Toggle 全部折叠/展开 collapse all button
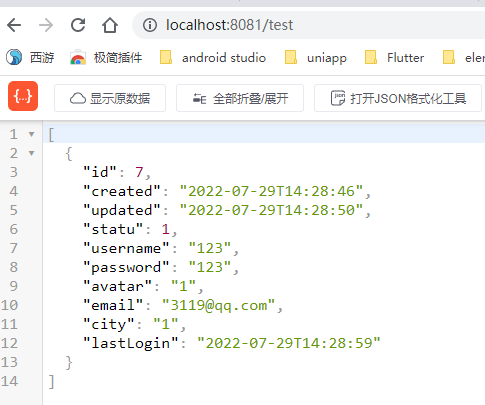The height and width of the screenshot is (405, 485). point(240,98)
